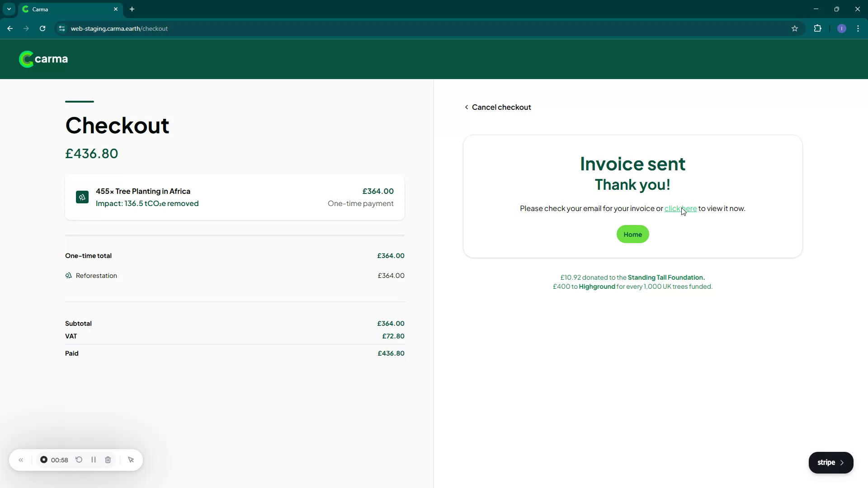The width and height of the screenshot is (868, 488).
Task: Delete the recording with the trash icon
Action: click(108, 460)
